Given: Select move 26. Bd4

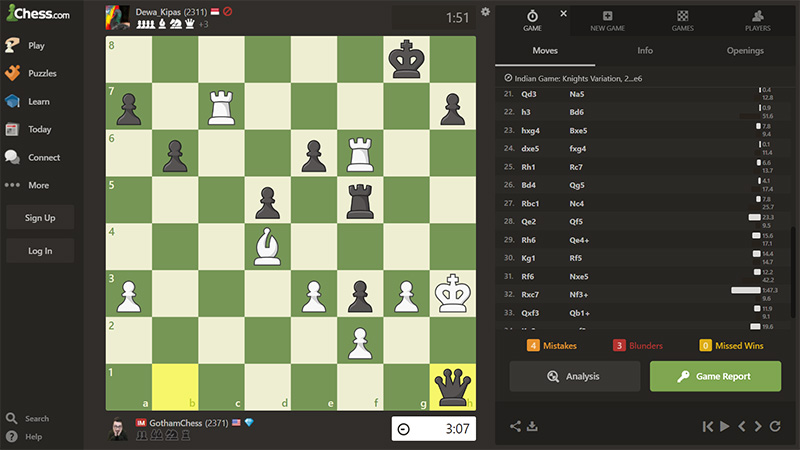Looking at the screenshot, I should (529, 185).
